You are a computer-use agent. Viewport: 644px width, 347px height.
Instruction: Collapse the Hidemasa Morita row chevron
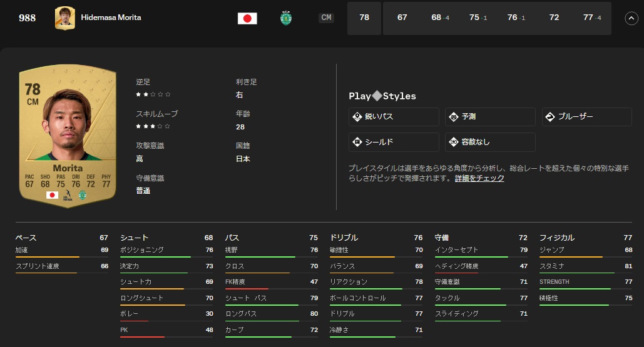coord(631,18)
